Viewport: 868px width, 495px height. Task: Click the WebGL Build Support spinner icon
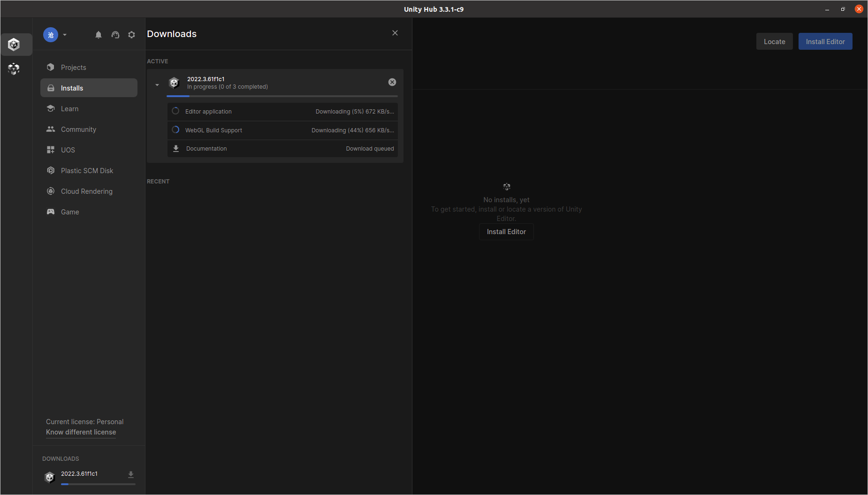(x=175, y=129)
